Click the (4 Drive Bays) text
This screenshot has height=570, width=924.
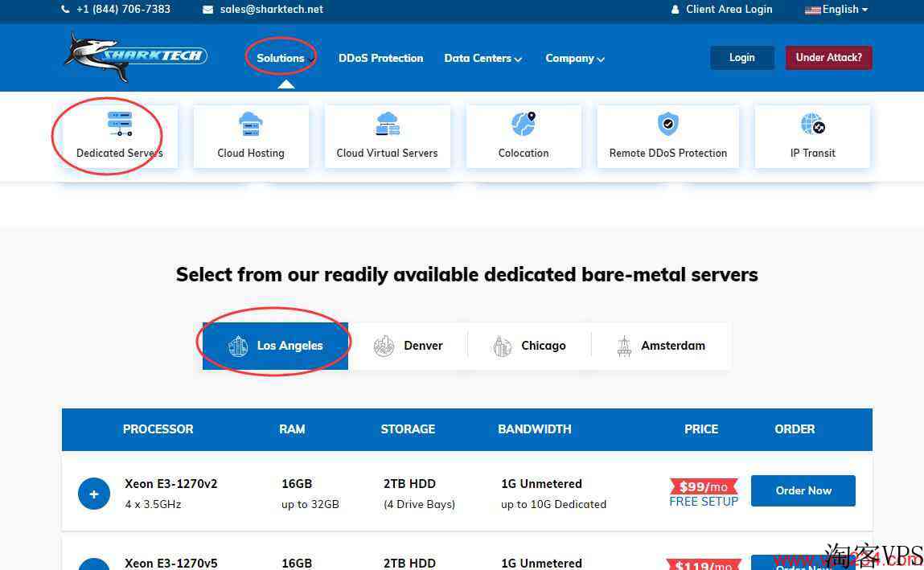tap(419, 504)
